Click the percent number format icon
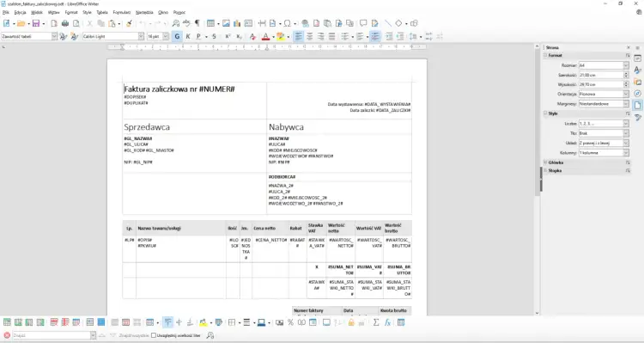The width and height of the screenshot is (644, 343). pyautogui.click(x=290, y=323)
